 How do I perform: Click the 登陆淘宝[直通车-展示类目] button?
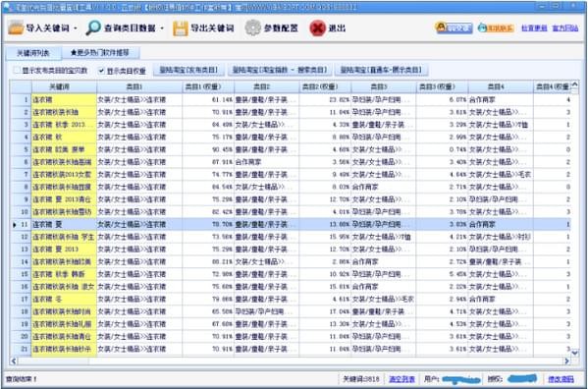(381, 70)
